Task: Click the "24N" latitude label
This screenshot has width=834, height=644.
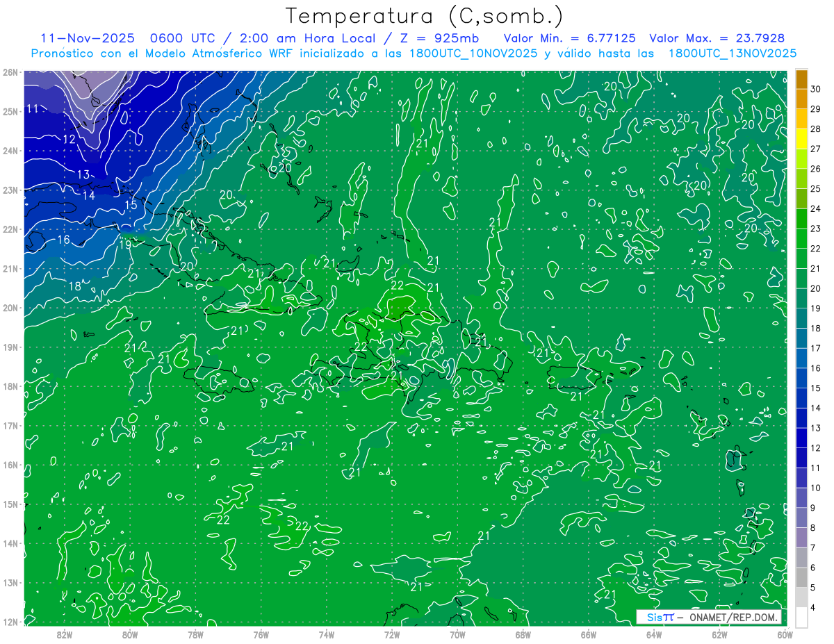Action: pos(10,150)
